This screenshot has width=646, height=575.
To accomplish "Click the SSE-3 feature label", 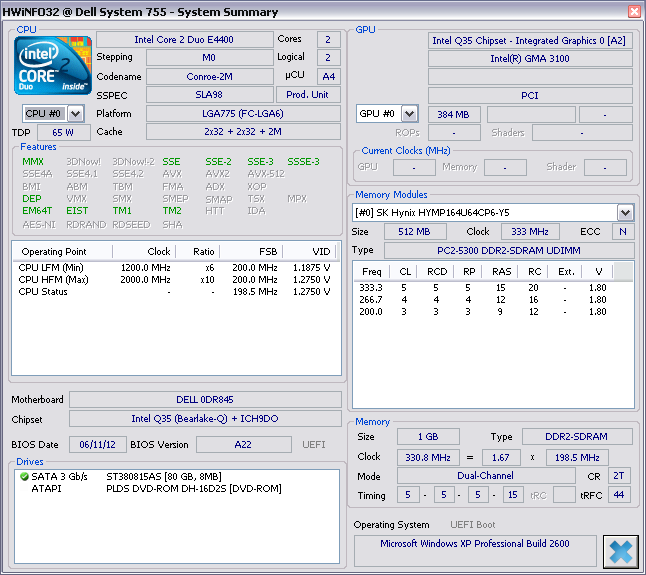I will 260,162.
